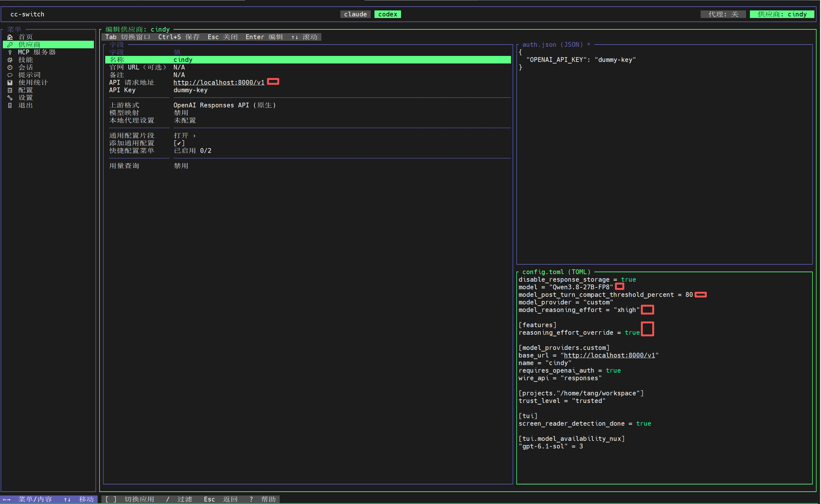The image size is (821, 504).
Task: Click the ←→ 菜单/内容 footer hint
Action: click(x=27, y=499)
